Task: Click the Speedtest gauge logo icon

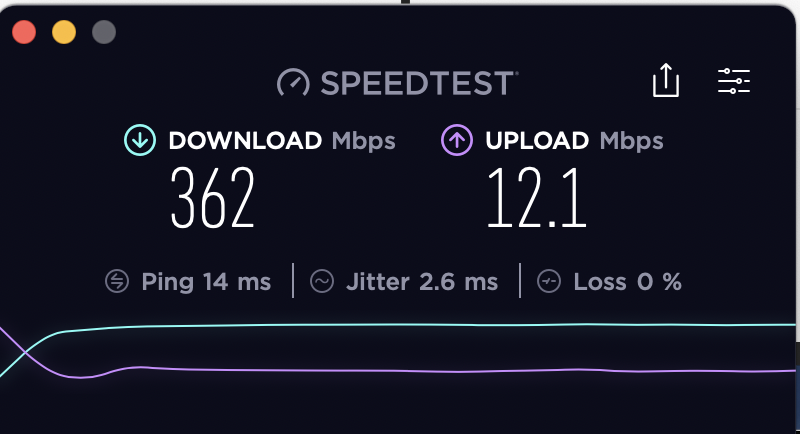Action: click(x=293, y=83)
